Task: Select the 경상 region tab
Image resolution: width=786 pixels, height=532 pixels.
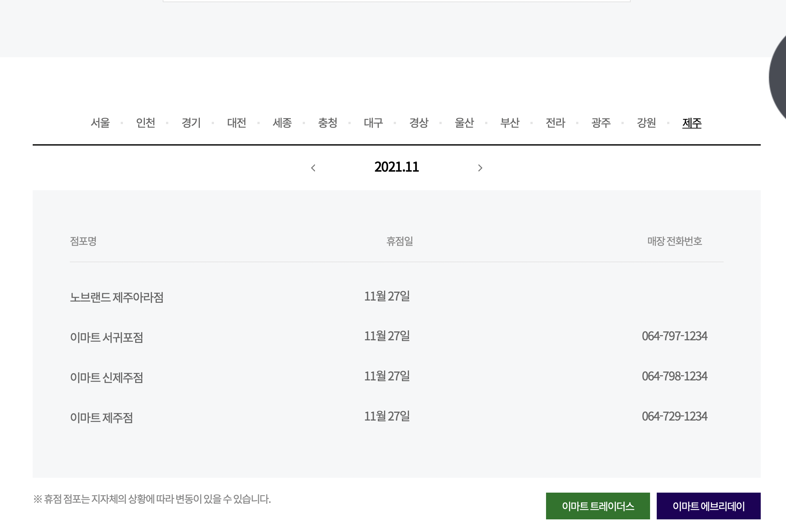Action: pos(419,123)
